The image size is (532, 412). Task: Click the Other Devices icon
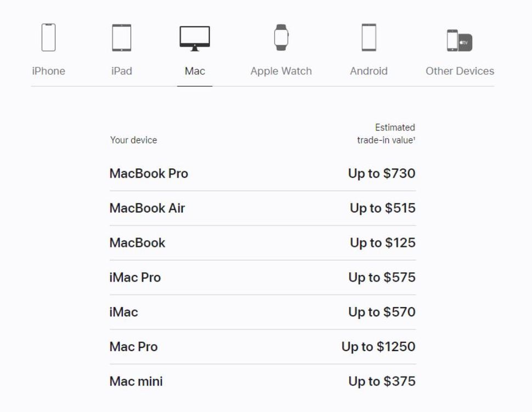pyautogui.click(x=459, y=38)
